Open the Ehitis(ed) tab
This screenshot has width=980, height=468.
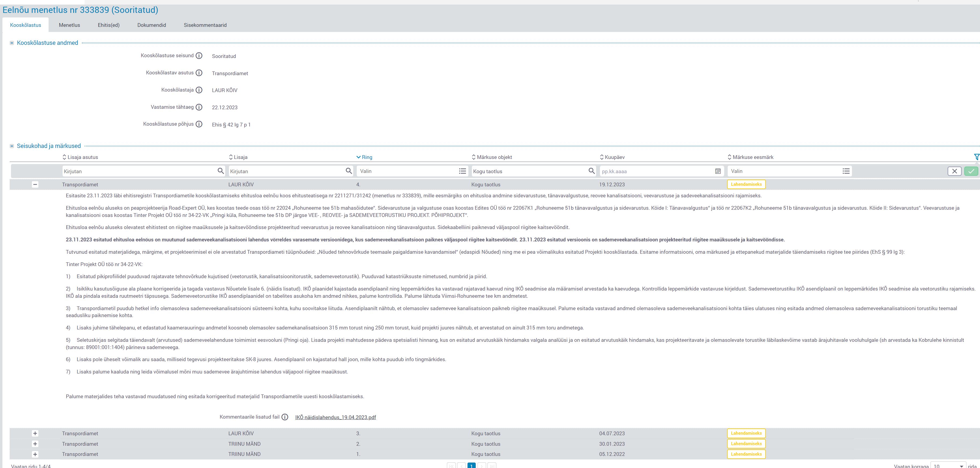(x=108, y=25)
